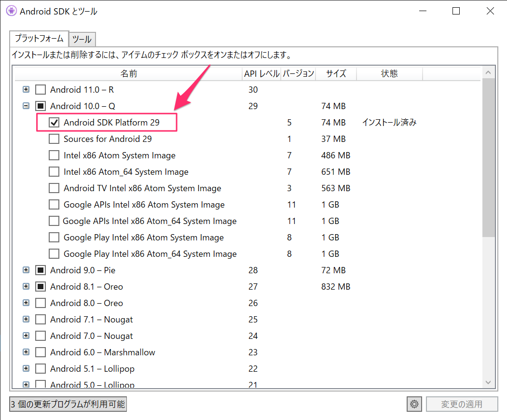507x420 pixels.
Task: Uncheck Android SDK Platform 29 checkbox
Action: tap(54, 122)
